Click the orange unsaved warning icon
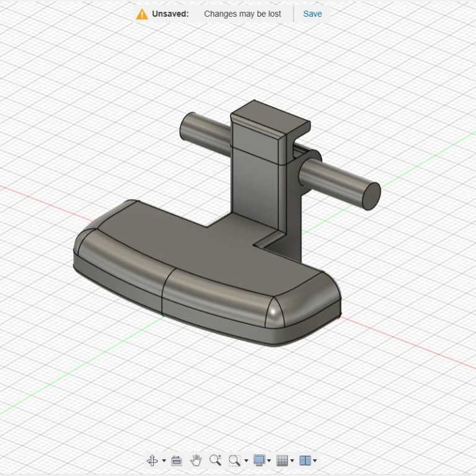The height and width of the screenshot is (476, 476). (142, 14)
